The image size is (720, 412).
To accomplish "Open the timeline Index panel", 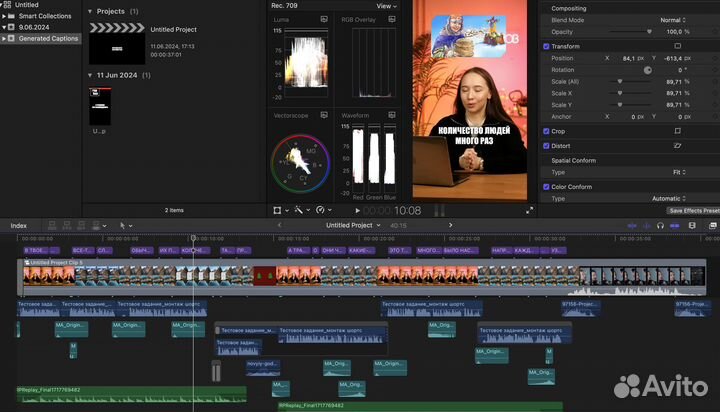I will click(x=19, y=226).
